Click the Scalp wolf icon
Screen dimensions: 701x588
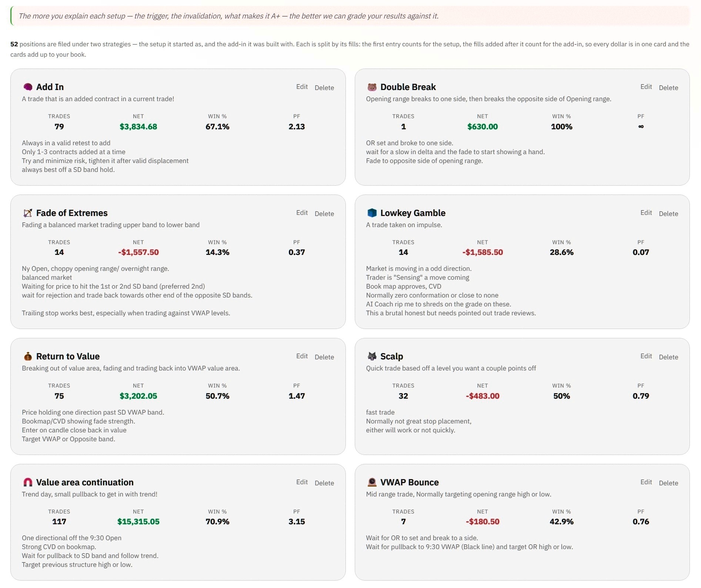tap(372, 356)
